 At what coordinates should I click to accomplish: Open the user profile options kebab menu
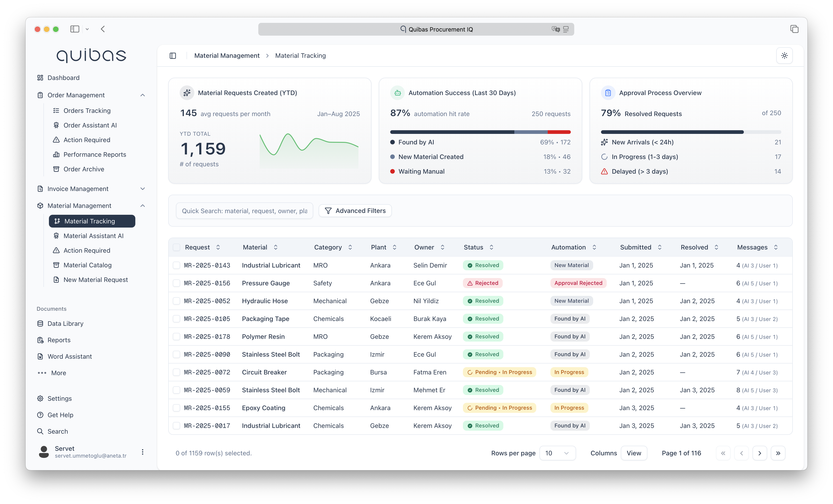tap(142, 452)
